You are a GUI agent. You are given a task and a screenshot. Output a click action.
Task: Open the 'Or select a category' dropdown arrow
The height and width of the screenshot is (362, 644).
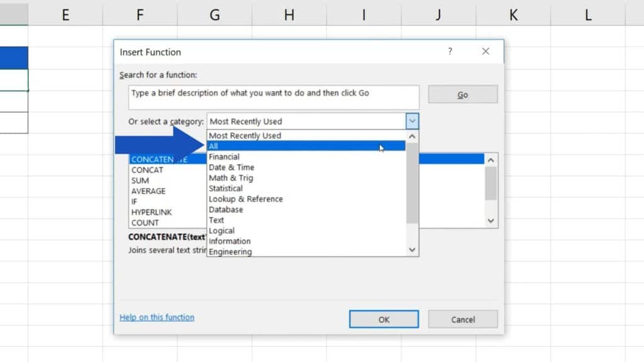pos(412,121)
